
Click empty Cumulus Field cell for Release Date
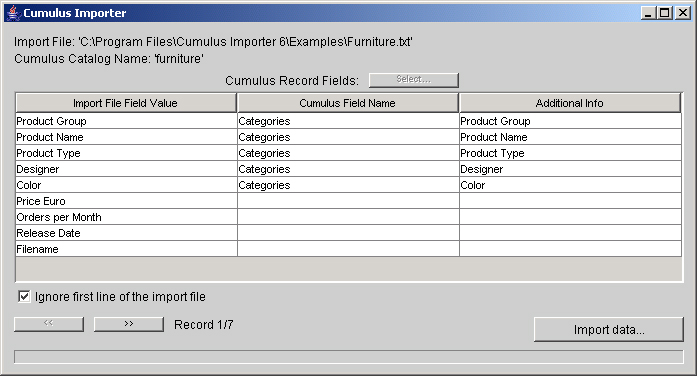pos(348,233)
